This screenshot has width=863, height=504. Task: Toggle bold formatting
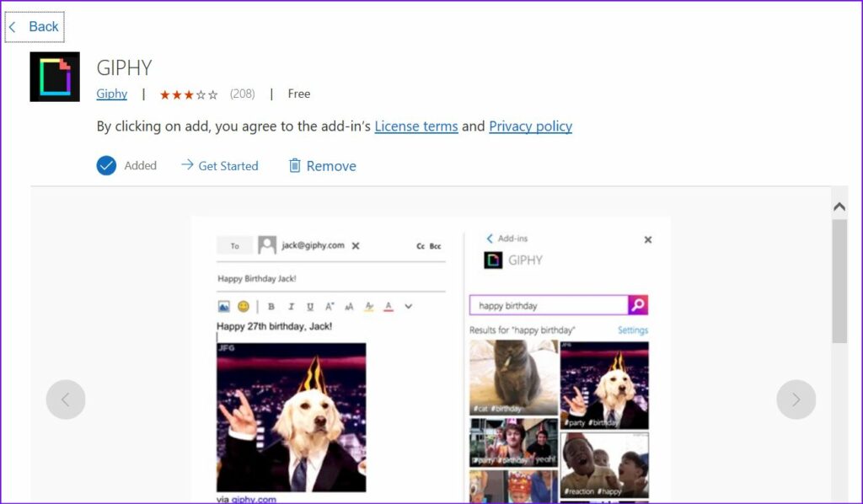point(271,306)
